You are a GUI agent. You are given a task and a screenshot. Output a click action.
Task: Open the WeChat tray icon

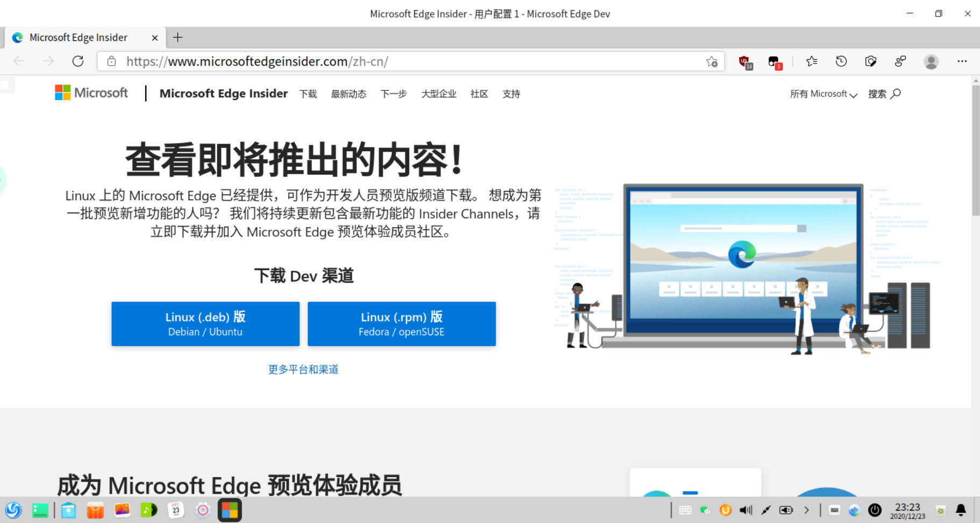705,510
